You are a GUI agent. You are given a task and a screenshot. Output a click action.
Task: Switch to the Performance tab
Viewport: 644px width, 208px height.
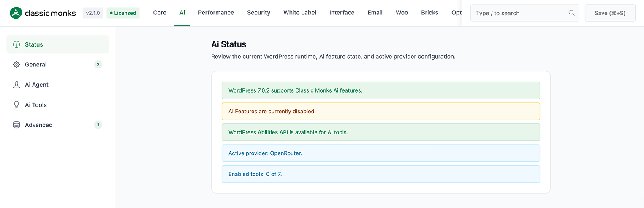pos(216,13)
